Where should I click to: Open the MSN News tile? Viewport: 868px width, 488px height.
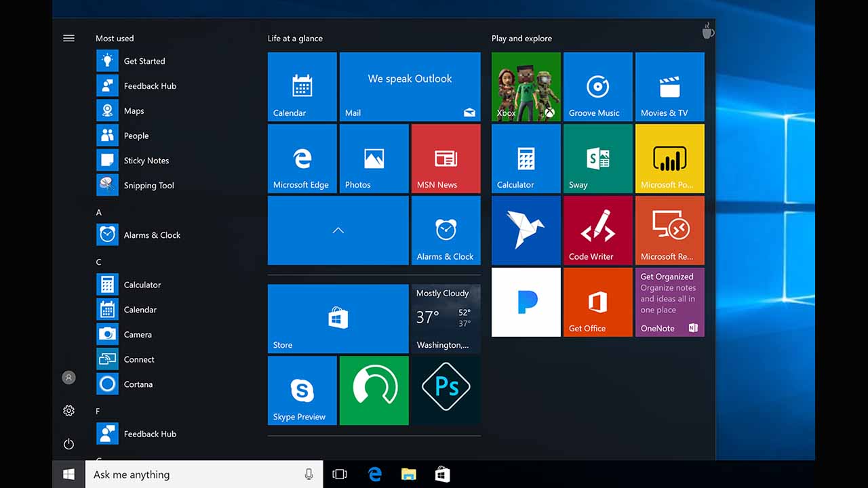click(446, 159)
